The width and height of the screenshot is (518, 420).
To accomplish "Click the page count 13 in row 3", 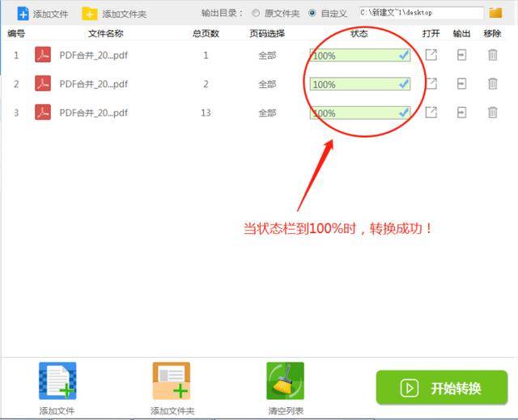I will pyautogui.click(x=206, y=112).
